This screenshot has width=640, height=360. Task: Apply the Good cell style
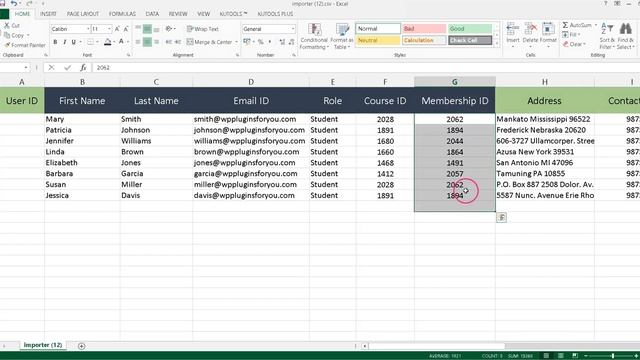(x=470, y=29)
